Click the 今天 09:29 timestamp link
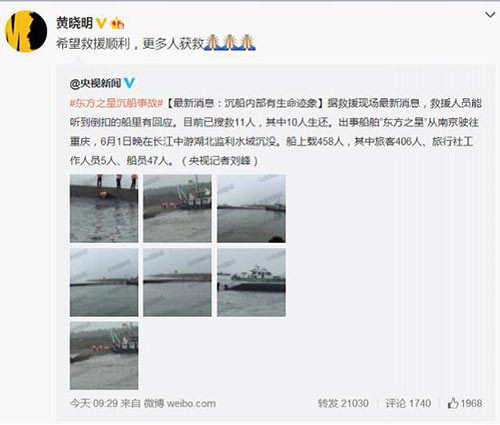 pos(94,403)
